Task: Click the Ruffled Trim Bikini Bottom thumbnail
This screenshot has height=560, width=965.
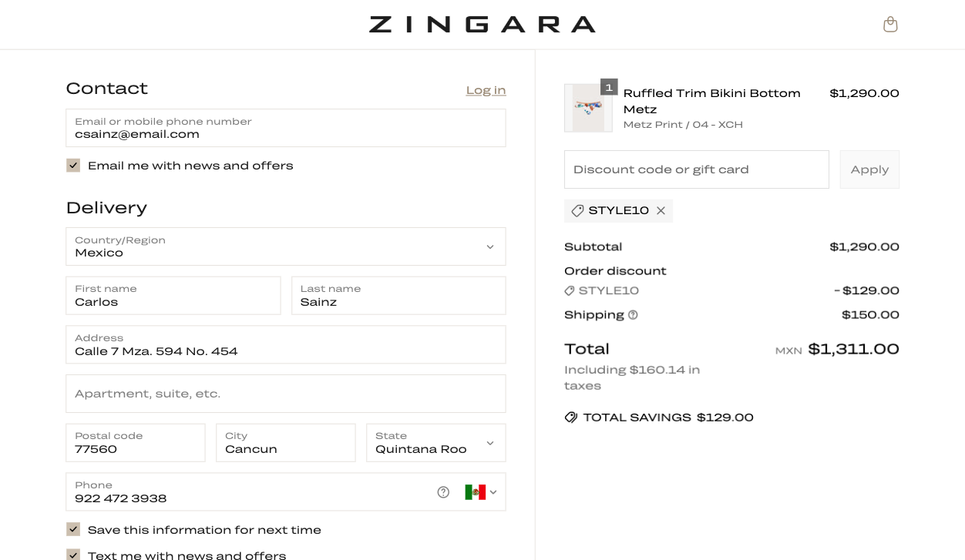Action: click(x=588, y=108)
